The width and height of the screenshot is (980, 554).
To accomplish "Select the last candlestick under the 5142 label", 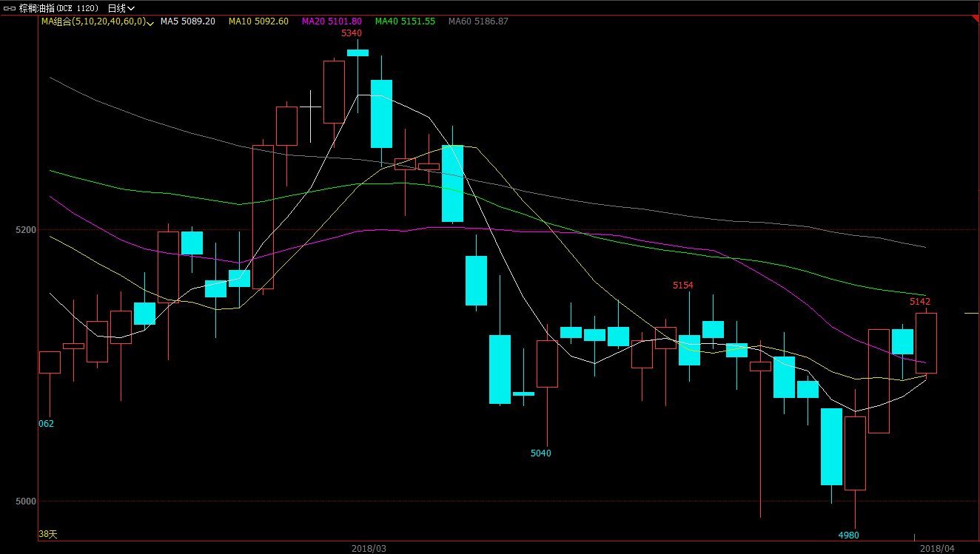I will click(x=926, y=343).
